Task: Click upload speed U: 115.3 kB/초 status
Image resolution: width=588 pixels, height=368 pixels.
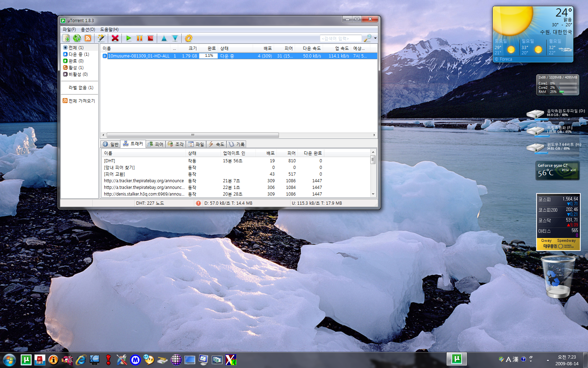Action: click(317, 203)
